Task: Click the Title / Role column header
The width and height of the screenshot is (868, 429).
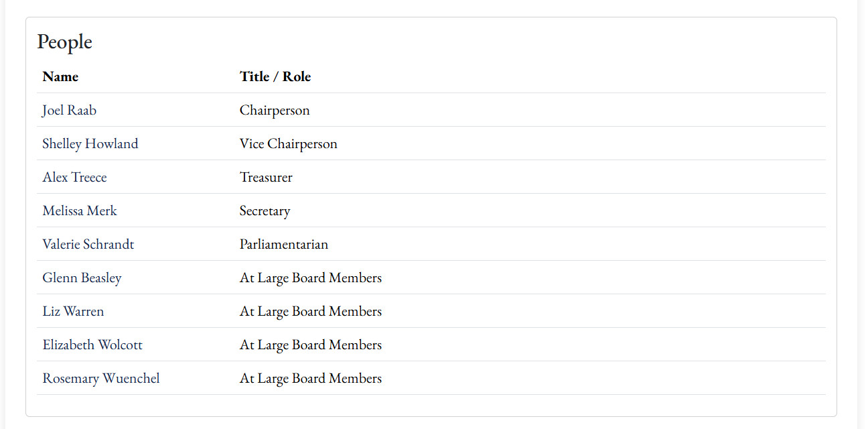Action: (x=275, y=76)
